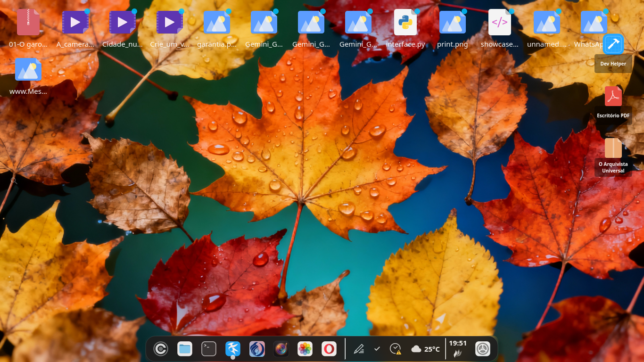Screen dimensions: 644x362
Task: Open the blue file manager in the dock
Action: click(184, 349)
